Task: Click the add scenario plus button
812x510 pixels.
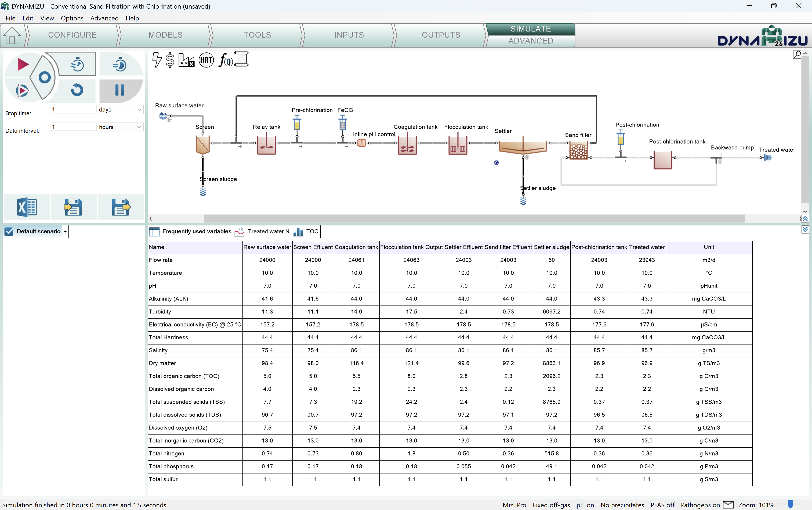Action: point(65,231)
